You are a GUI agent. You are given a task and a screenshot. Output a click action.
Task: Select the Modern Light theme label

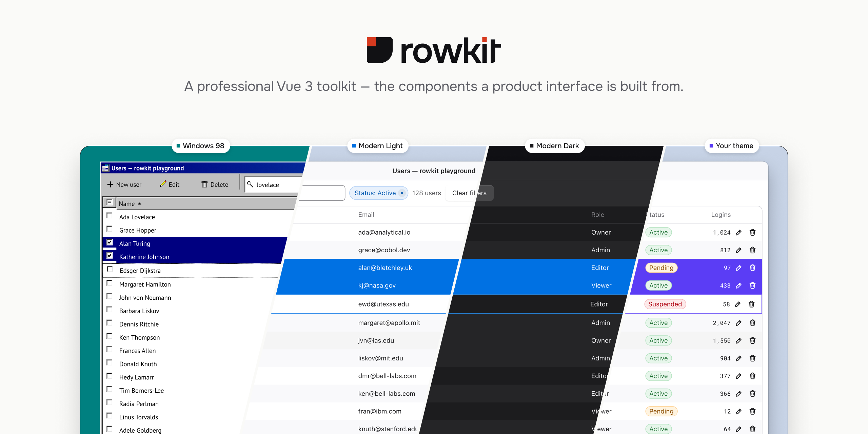378,146
